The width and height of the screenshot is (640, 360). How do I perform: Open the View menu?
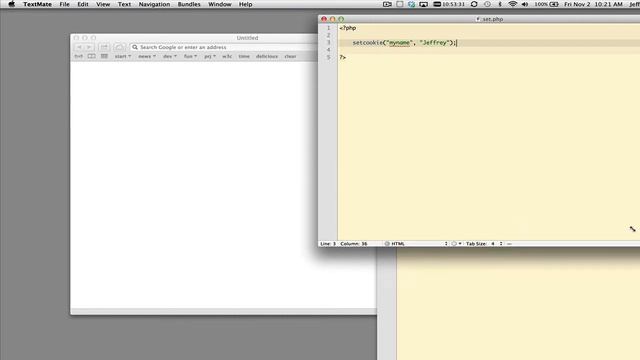coord(103,4)
